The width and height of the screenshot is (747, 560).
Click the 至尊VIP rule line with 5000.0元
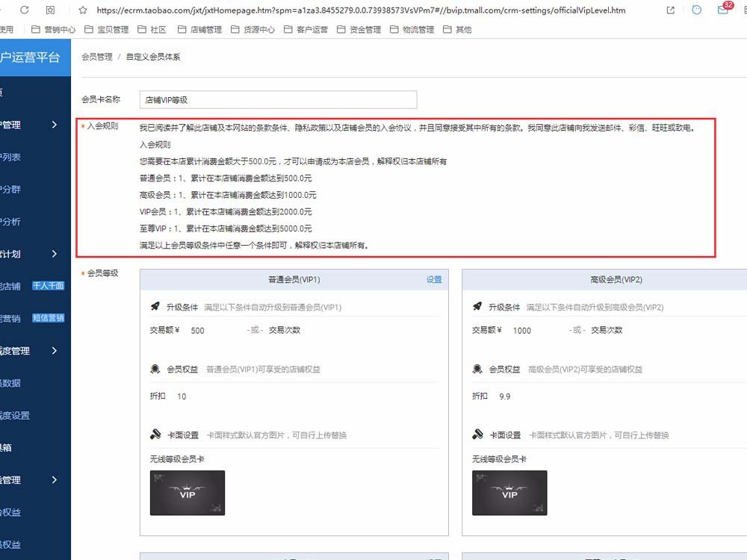(226, 228)
